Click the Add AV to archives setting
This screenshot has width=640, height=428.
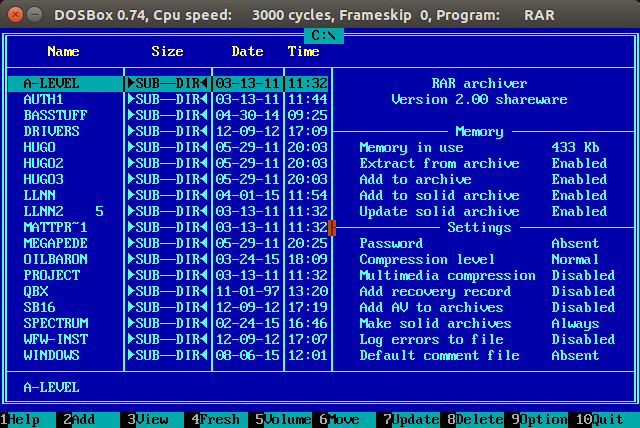(x=487, y=307)
